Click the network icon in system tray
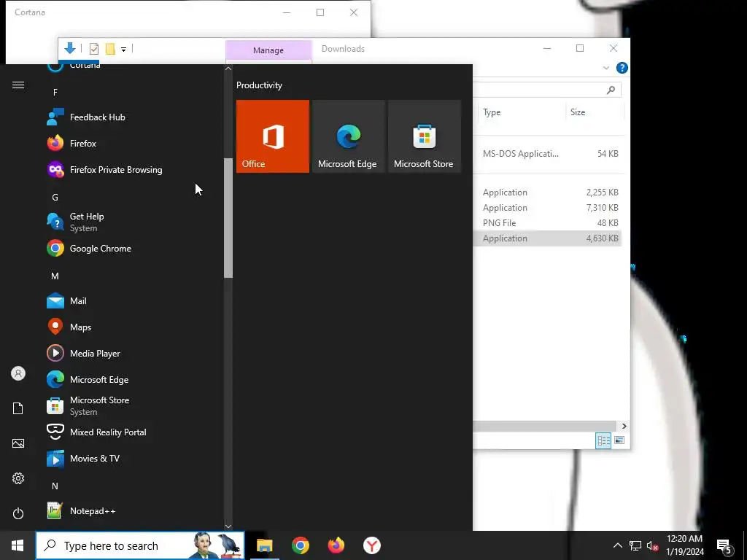Viewport: 747px width, 560px height. coord(635,545)
